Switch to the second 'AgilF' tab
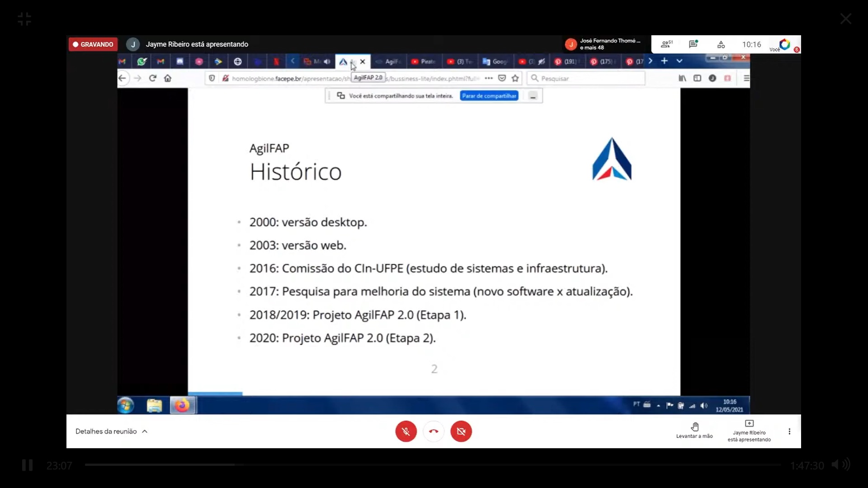The image size is (868, 488). tap(388, 61)
